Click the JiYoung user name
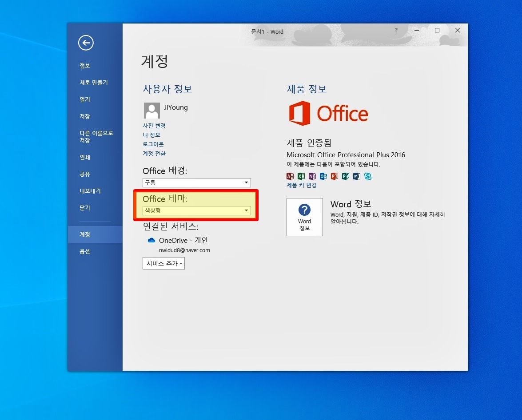 pos(176,107)
